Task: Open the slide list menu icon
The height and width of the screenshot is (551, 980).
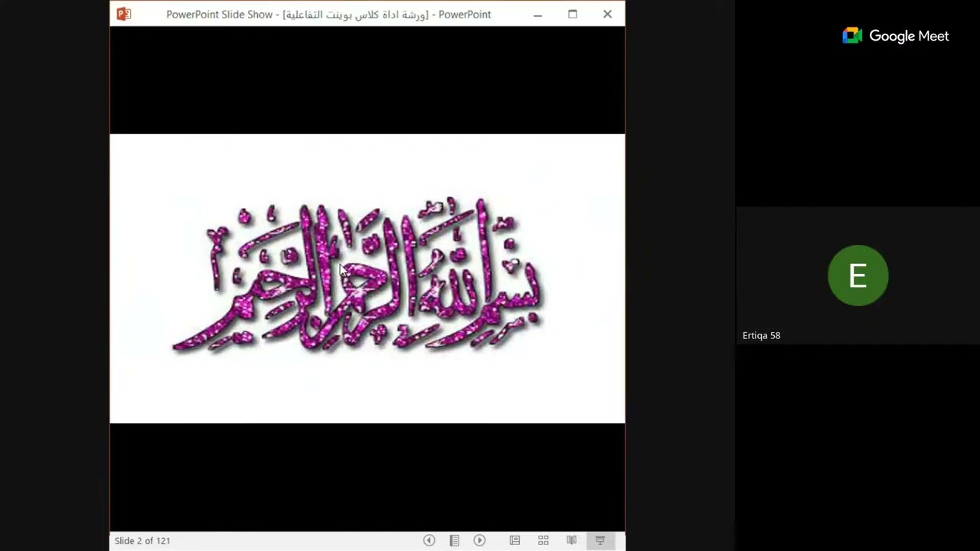Action: coord(454,540)
